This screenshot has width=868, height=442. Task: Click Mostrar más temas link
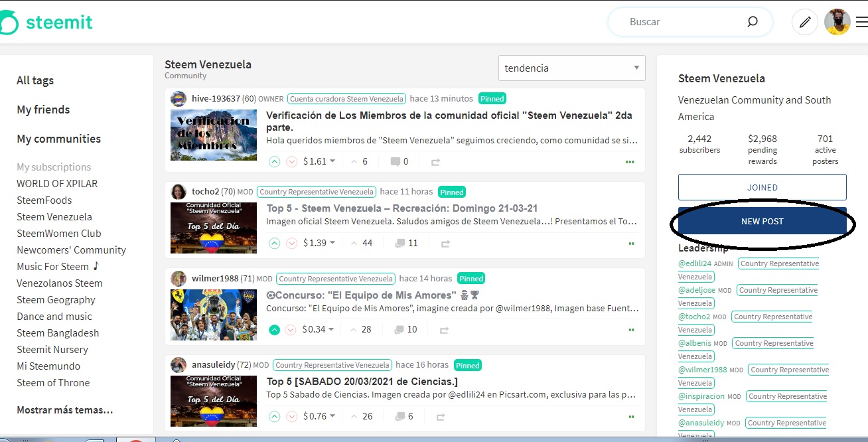click(65, 410)
